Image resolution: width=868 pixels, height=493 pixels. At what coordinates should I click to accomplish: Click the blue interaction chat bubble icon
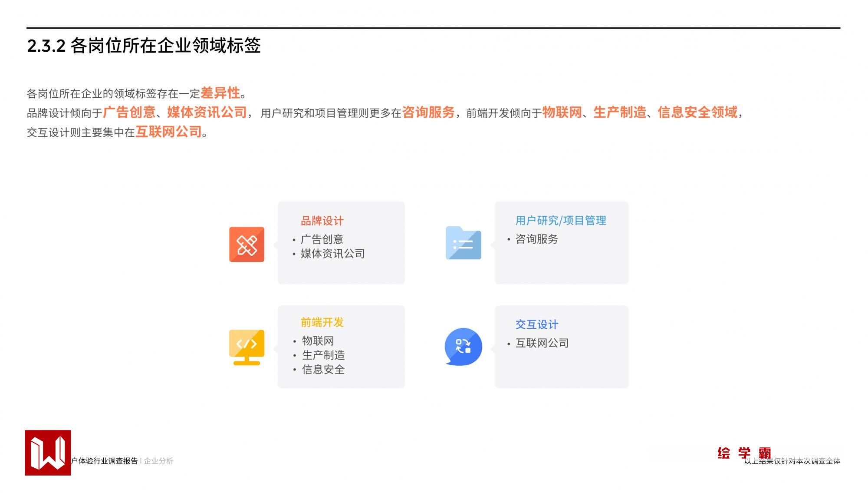(463, 347)
